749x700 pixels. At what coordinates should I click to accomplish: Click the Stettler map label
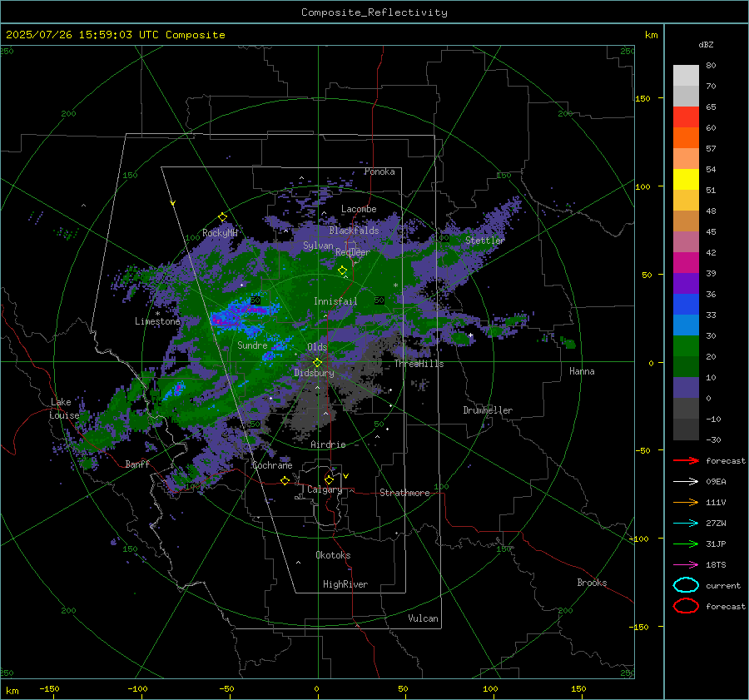[x=485, y=241]
